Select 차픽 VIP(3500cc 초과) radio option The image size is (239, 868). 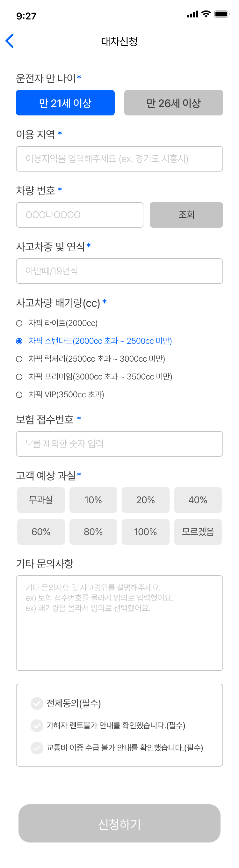pos(19,395)
